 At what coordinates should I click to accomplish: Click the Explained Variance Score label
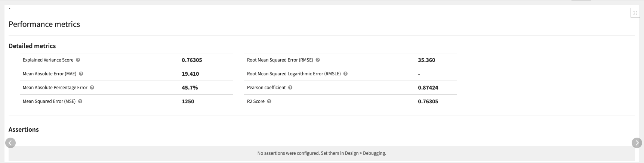coord(48,60)
